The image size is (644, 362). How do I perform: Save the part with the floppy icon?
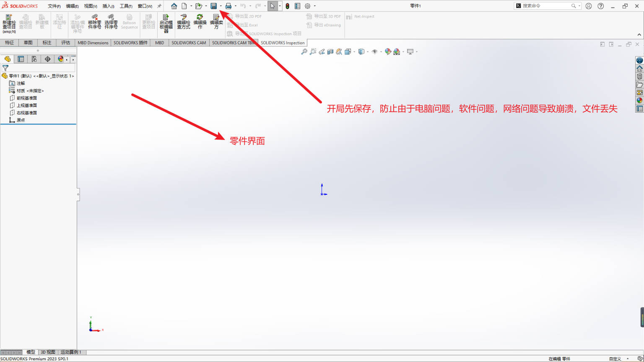pyautogui.click(x=214, y=6)
